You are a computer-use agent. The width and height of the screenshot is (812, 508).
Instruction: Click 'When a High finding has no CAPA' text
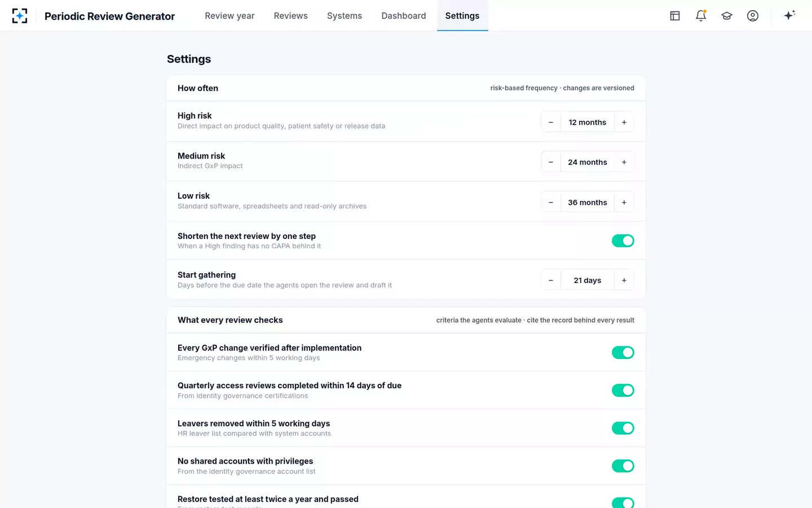(249, 246)
